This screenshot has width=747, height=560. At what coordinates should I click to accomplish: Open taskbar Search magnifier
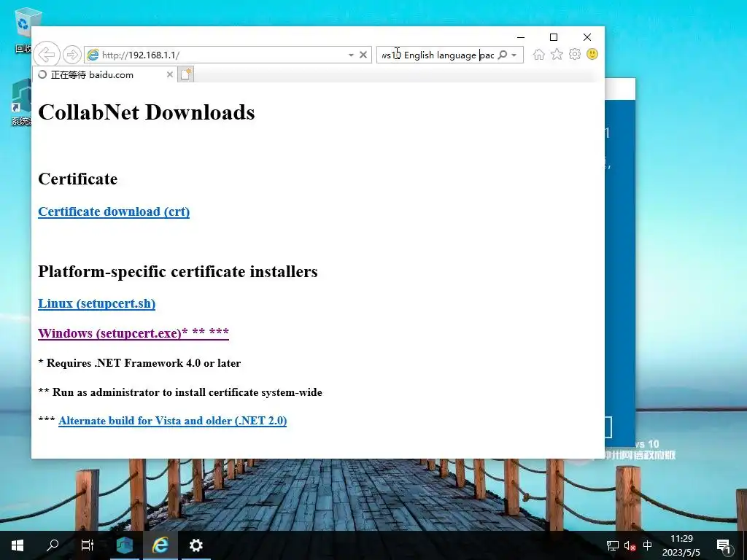pyautogui.click(x=53, y=545)
